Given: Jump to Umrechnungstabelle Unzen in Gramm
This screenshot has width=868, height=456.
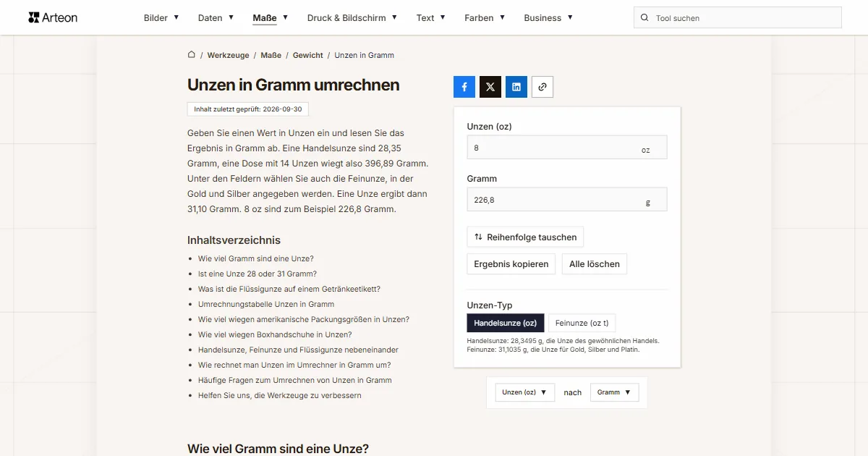Looking at the screenshot, I should pyautogui.click(x=266, y=304).
